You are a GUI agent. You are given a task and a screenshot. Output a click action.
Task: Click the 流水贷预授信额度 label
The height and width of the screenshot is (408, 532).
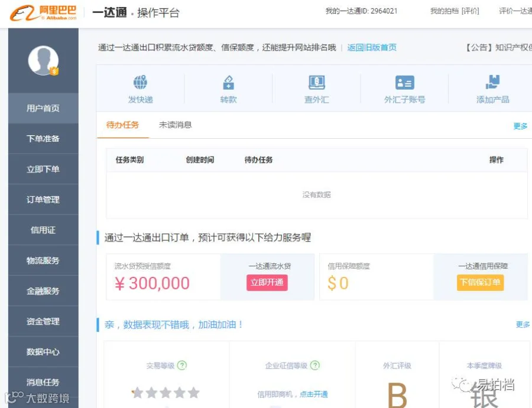click(x=142, y=266)
